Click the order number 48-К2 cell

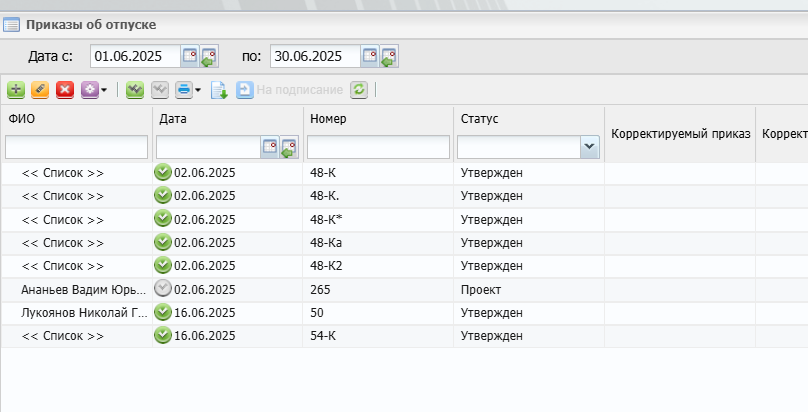378,266
